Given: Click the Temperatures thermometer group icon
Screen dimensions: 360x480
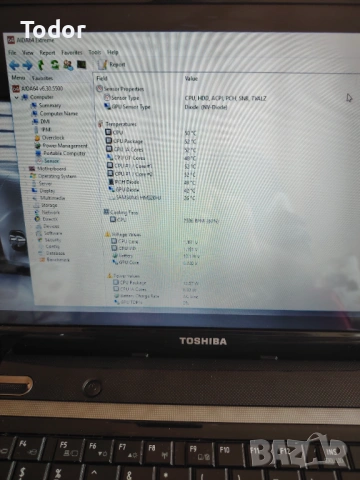Looking at the screenshot, I should coord(100,124).
